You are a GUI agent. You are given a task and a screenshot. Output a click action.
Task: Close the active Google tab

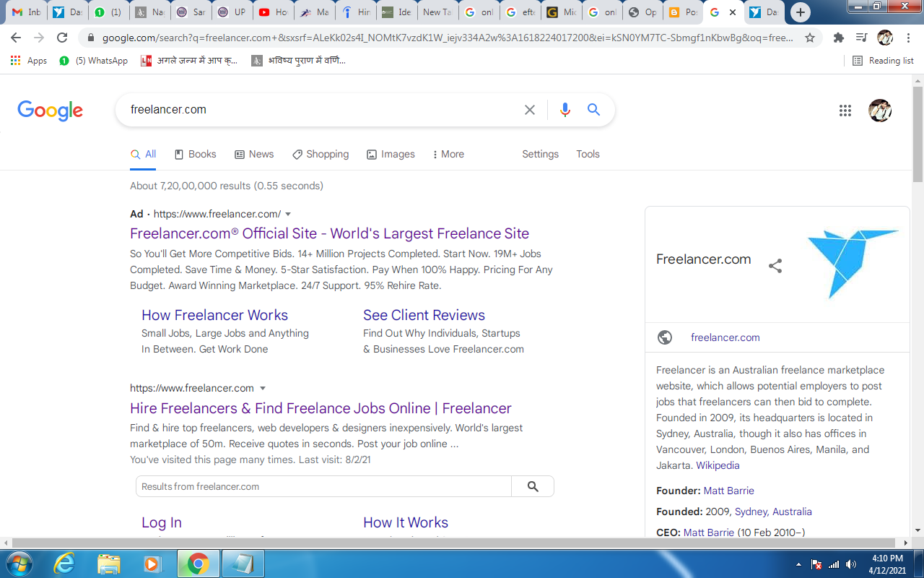(x=733, y=12)
